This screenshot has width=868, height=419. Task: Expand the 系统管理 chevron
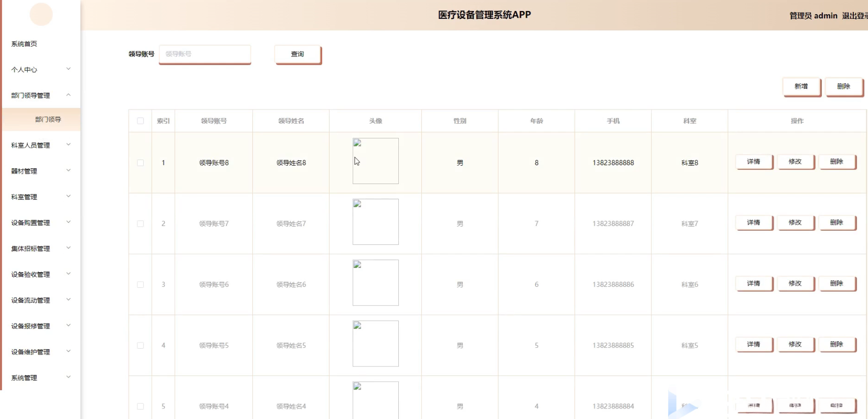click(x=68, y=377)
